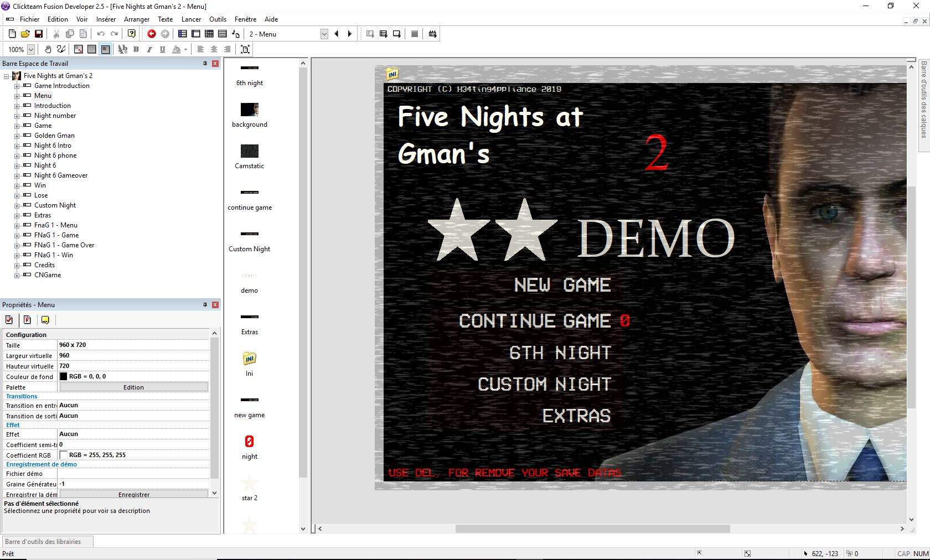Switch to the runtime options properties tab
Image resolution: width=930 pixels, height=560 pixels.
[27, 320]
